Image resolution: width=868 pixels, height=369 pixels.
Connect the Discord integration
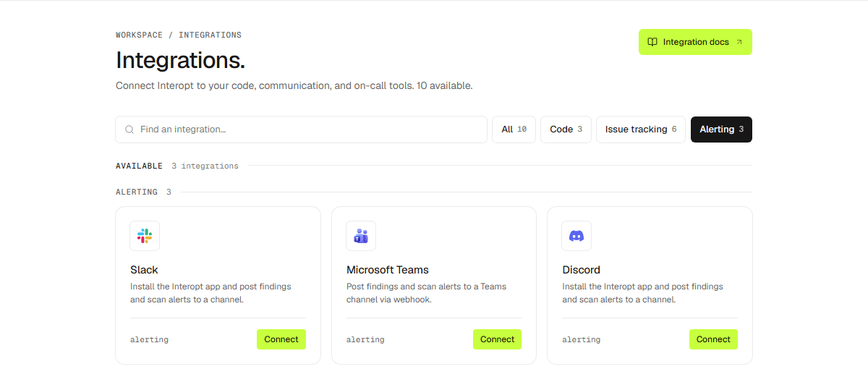click(713, 339)
